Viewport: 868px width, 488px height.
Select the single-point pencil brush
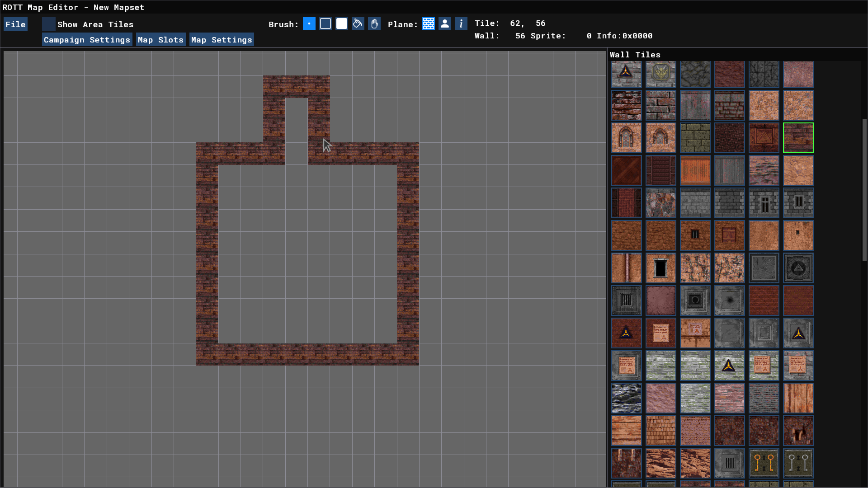tap(309, 24)
